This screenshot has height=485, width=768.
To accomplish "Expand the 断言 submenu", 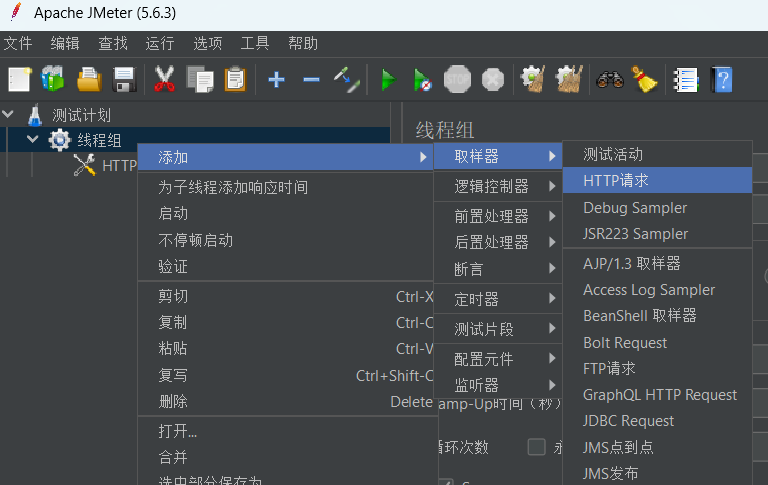I will (x=498, y=268).
